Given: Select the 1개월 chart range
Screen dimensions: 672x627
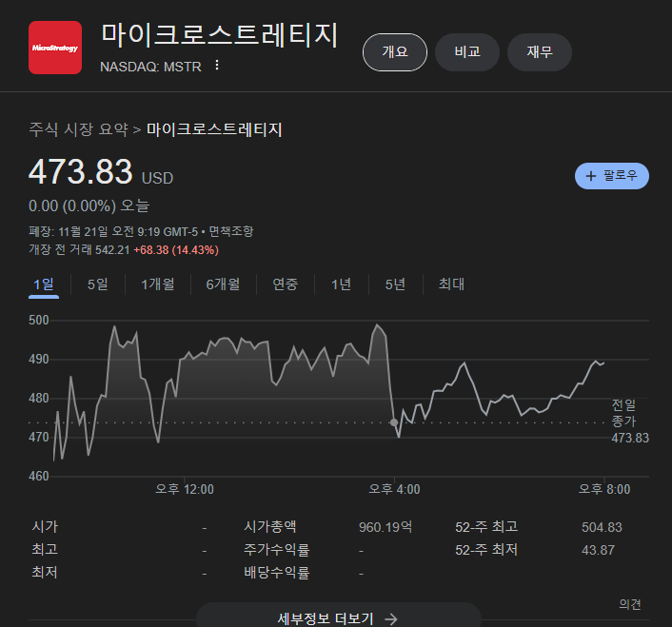Looking at the screenshot, I should [158, 284].
